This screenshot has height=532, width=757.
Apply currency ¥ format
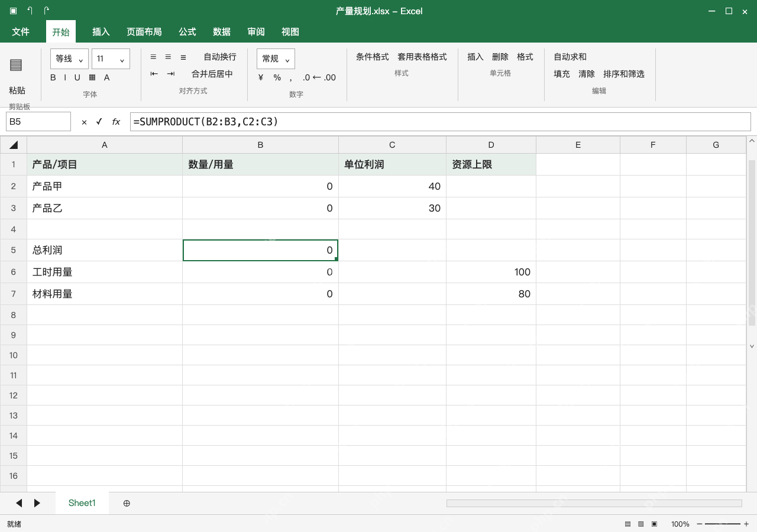[261, 77]
